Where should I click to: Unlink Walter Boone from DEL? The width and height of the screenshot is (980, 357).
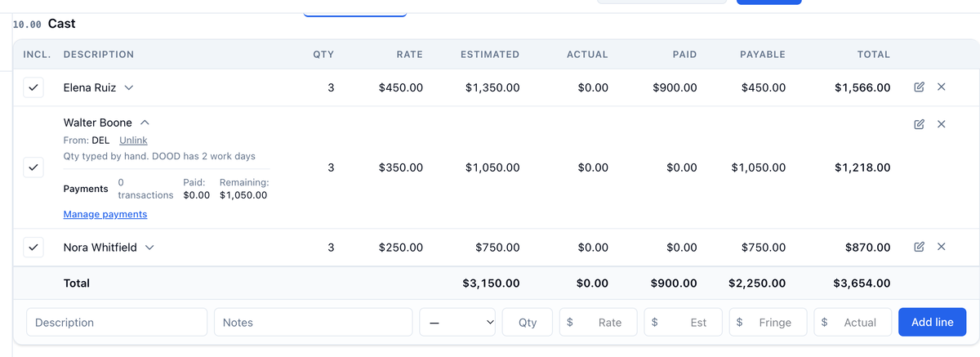pyautogui.click(x=133, y=141)
